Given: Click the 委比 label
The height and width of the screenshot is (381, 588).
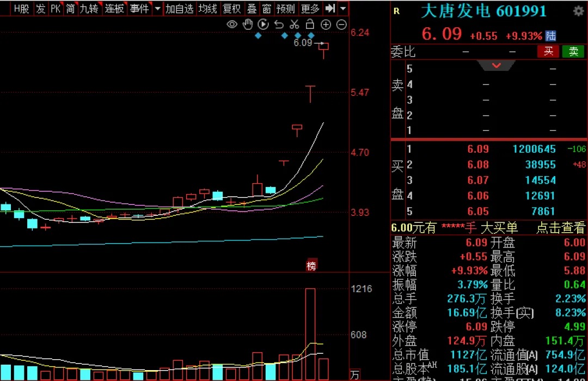Looking at the screenshot, I should 403,51.
